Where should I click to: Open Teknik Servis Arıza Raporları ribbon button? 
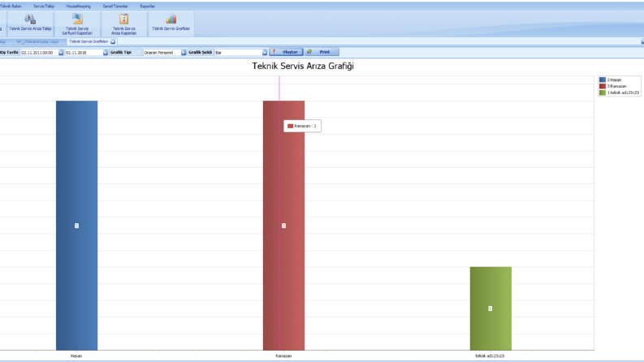123,24
